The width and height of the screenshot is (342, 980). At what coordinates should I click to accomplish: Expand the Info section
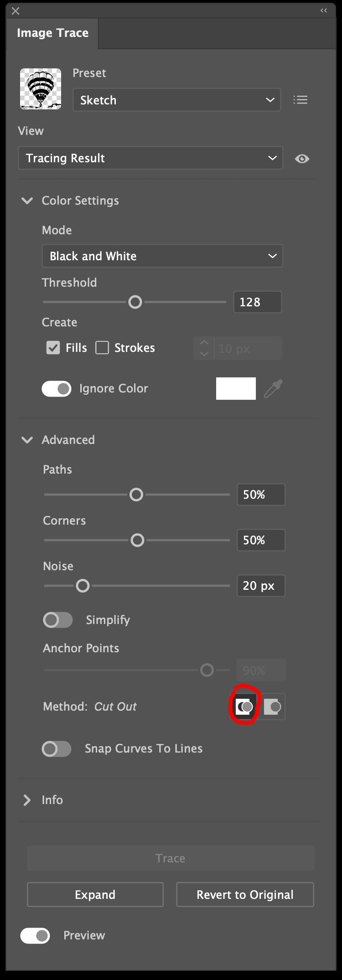(27, 800)
